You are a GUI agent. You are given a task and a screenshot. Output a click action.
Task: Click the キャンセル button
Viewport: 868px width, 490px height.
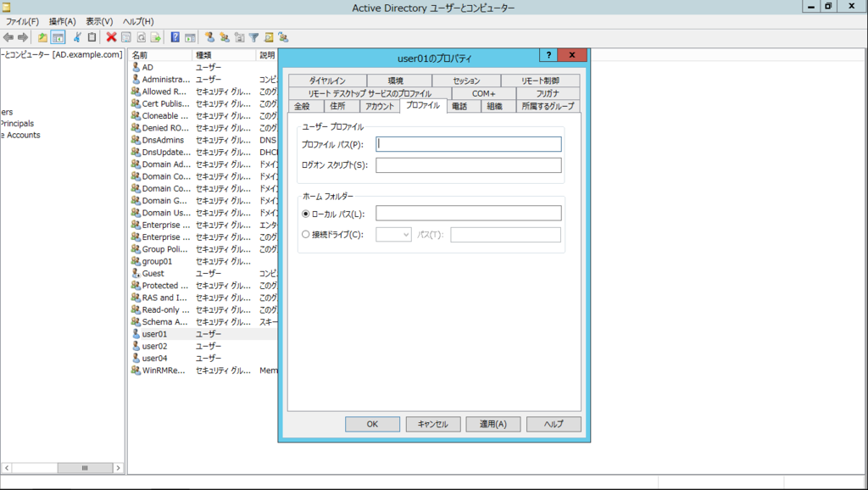coord(433,424)
